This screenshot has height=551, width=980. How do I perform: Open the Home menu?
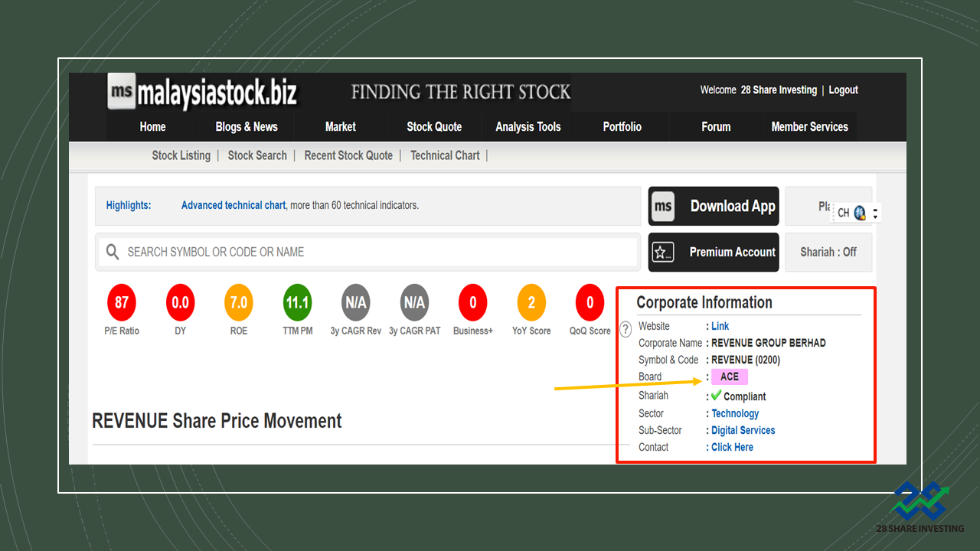152,127
